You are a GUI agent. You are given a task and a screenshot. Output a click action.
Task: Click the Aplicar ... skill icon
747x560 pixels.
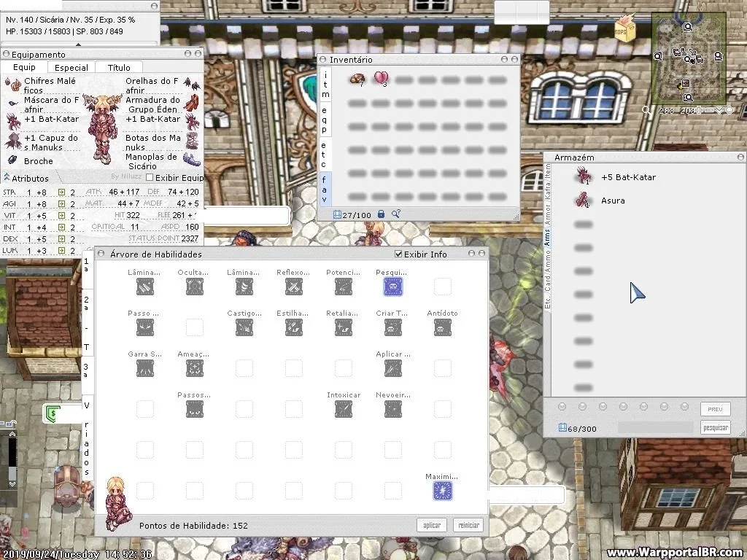click(393, 368)
